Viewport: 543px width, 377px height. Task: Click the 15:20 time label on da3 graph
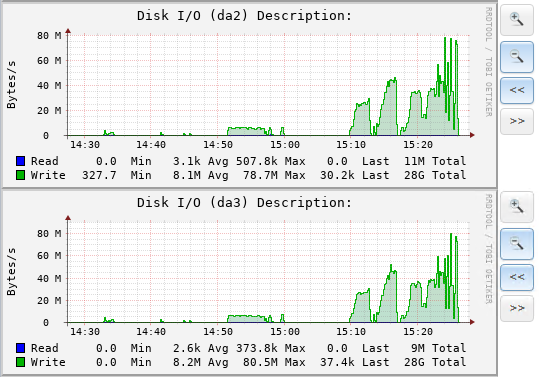(x=418, y=332)
